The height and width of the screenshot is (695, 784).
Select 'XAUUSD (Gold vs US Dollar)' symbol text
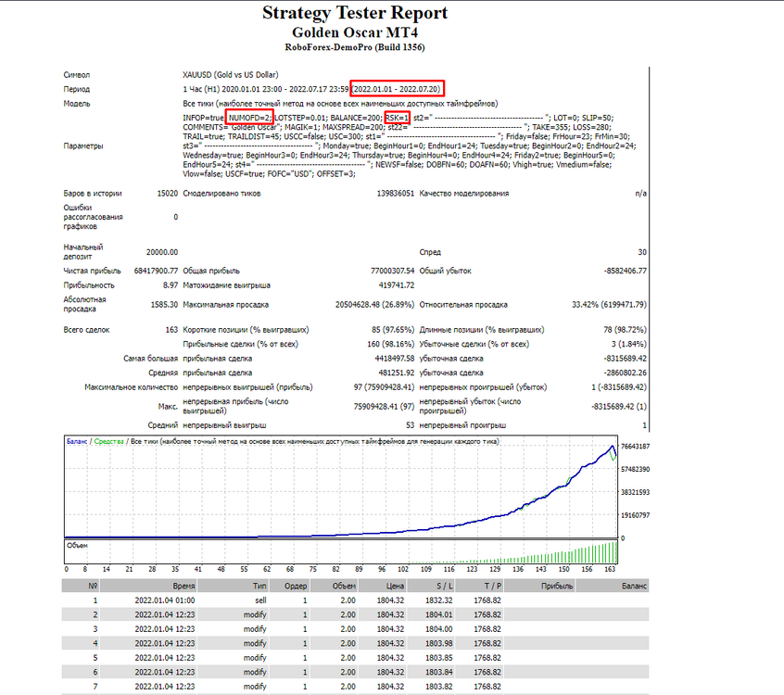coord(231,75)
